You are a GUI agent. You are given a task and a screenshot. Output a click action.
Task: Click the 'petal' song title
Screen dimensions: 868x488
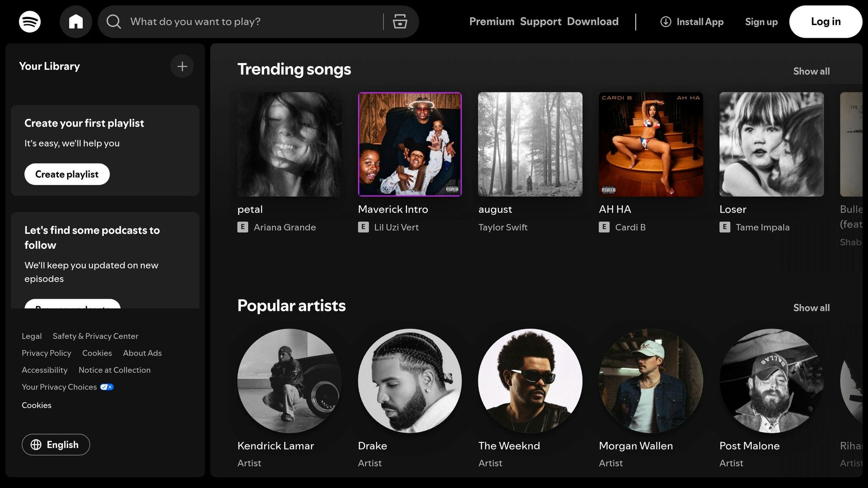coord(250,209)
